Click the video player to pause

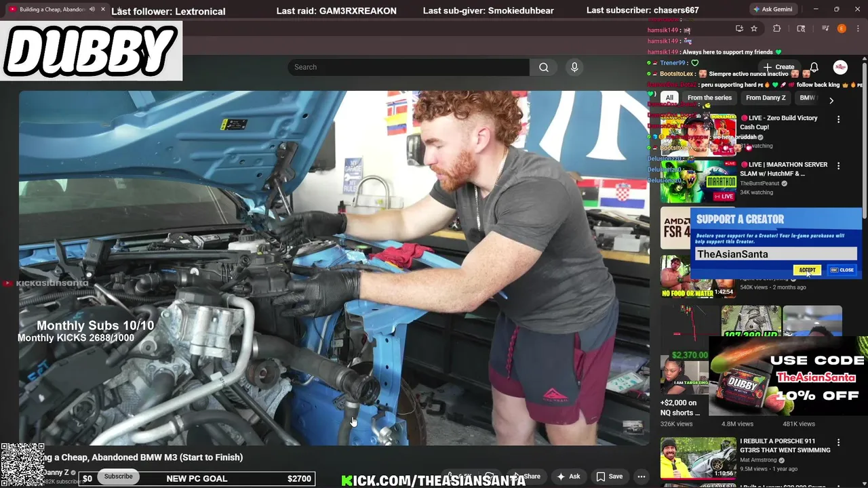click(x=334, y=268)
